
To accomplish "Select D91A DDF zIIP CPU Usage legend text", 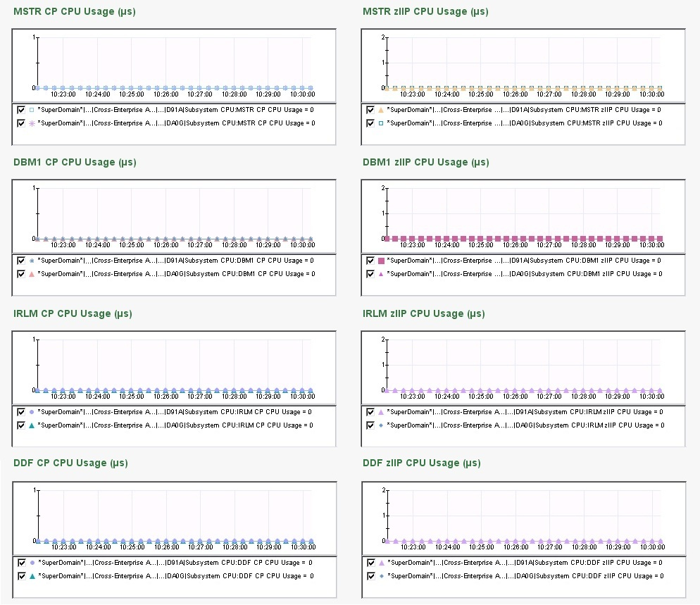I will [x=525, y=563].
